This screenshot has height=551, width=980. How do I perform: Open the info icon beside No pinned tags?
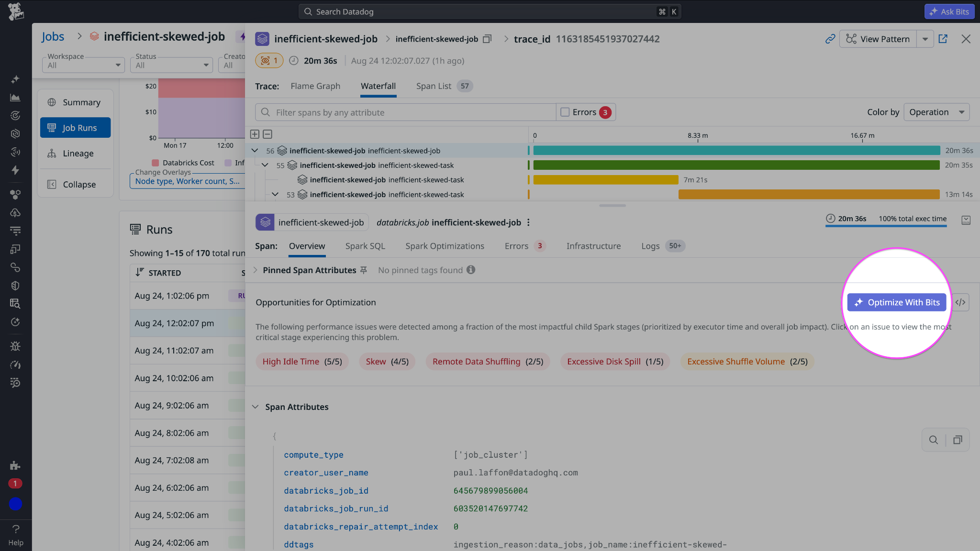coord(471,270)
